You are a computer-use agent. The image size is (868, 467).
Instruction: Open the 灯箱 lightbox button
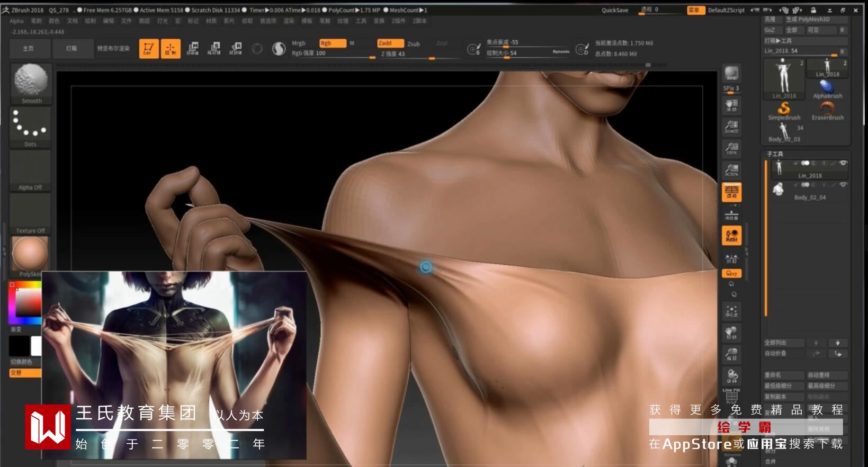(x=72, y=49)
